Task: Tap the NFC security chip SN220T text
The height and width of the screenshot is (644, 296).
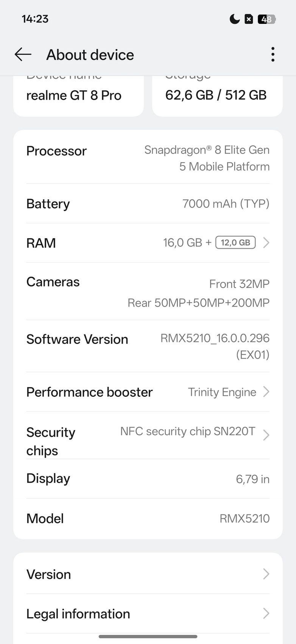Action: pos(188,432)
